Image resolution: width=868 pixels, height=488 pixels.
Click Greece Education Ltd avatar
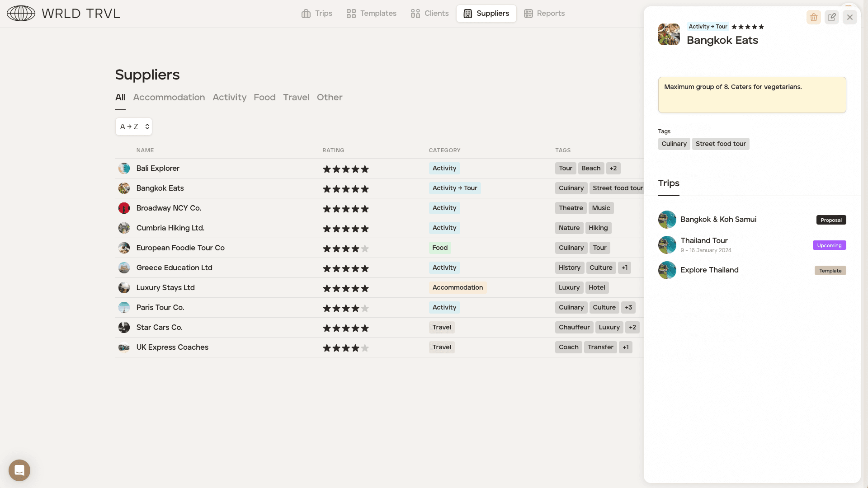tap(124, 268)
